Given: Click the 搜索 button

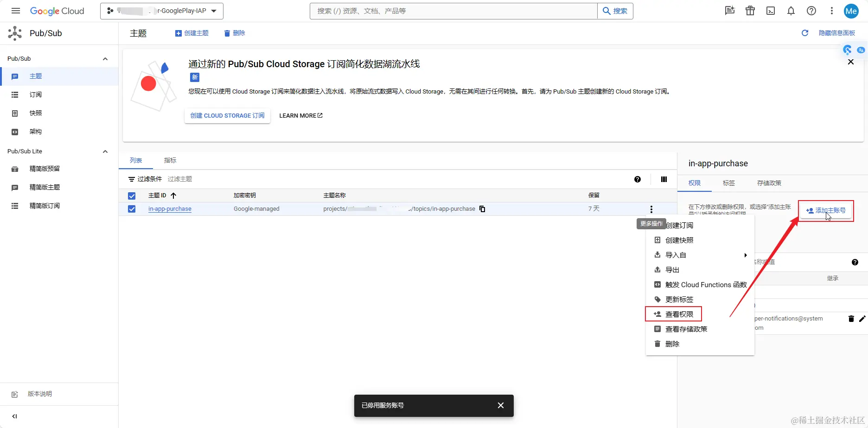Looking at the screenshot, I should pos(615,11).
